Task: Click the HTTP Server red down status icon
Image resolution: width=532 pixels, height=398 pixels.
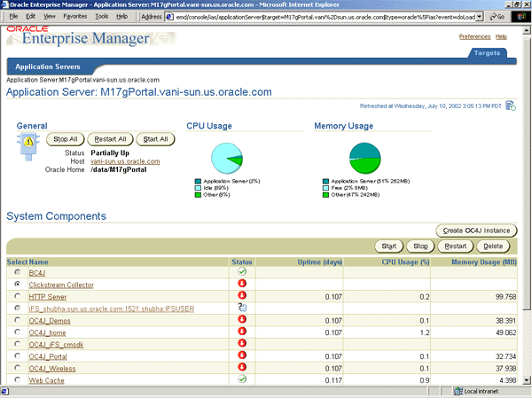Action: click(x=242, y=295)
